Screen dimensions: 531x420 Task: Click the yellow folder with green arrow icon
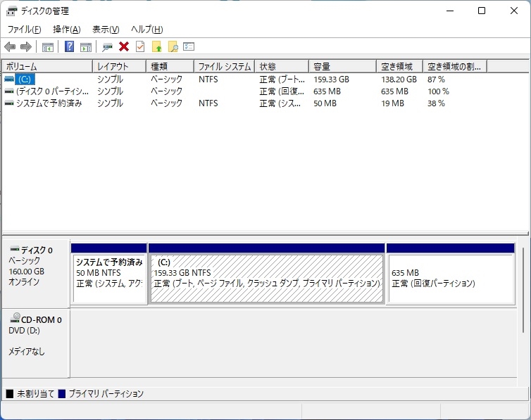pyautogui.click(x=156, y=46)
